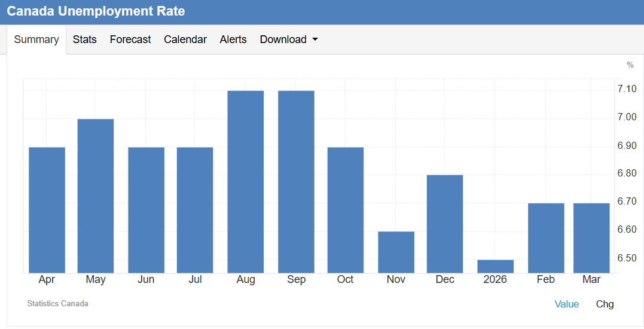Open the Summary tab
The height and width of the screenshot is (329, 644).
click(36, 39)
